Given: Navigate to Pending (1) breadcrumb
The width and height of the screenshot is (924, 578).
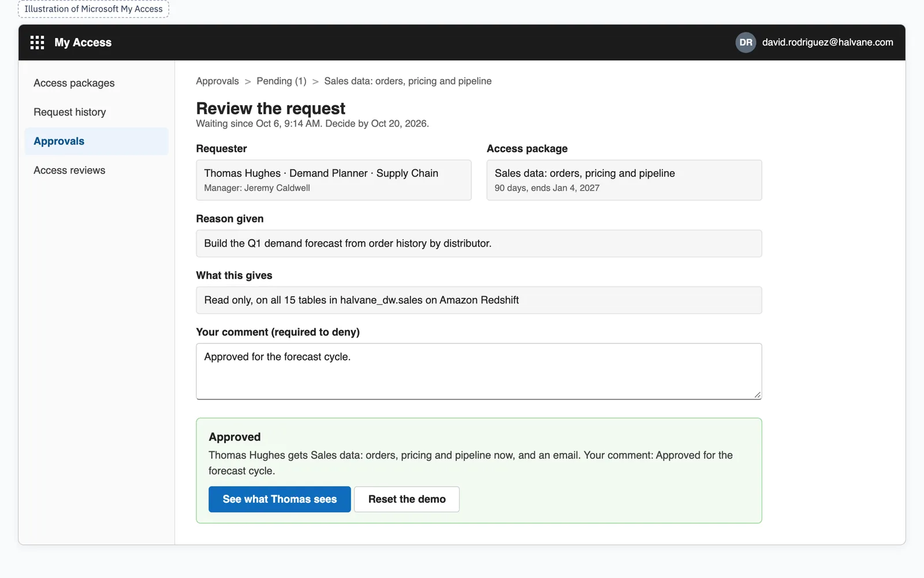Looking at the screenshot, I should coord(281,81).
